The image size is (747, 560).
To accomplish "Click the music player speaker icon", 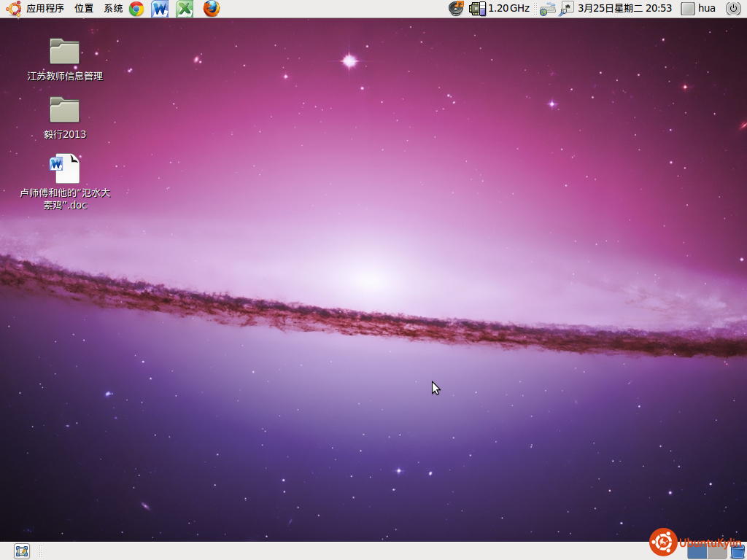I will [456, 9].
